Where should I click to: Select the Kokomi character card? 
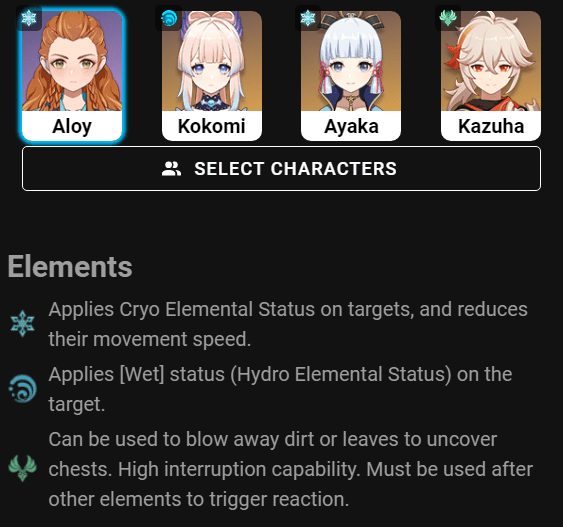coord(212,75)
